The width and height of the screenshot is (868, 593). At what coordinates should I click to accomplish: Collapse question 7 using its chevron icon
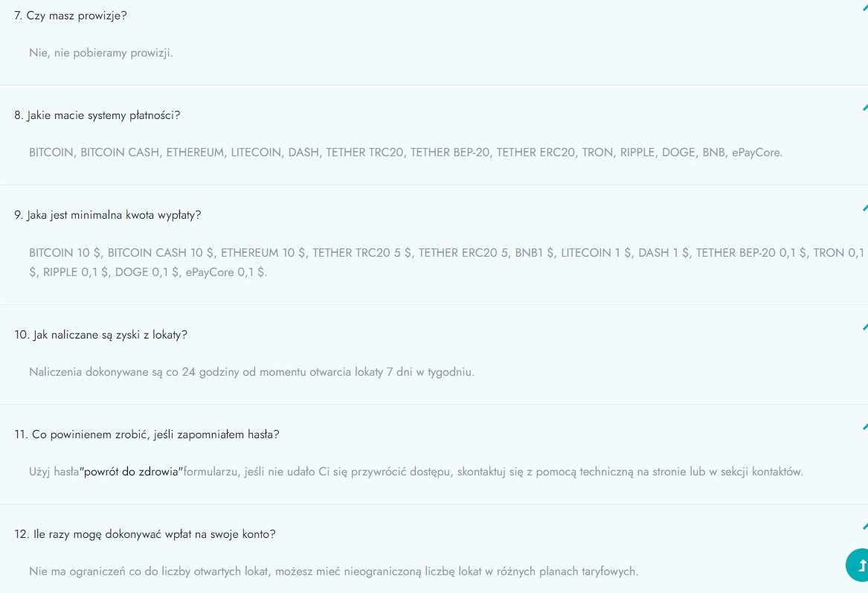tap(865, 7)
